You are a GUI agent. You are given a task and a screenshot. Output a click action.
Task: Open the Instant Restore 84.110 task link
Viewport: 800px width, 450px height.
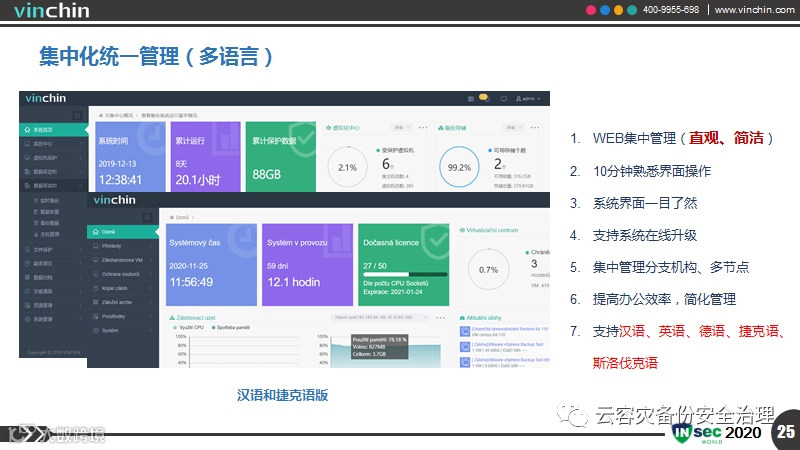tap(509, 329)
